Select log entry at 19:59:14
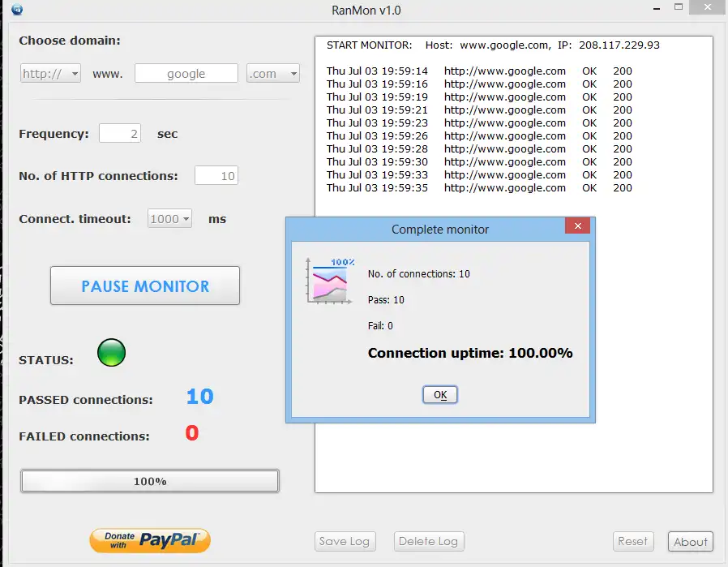 point(479,71)
